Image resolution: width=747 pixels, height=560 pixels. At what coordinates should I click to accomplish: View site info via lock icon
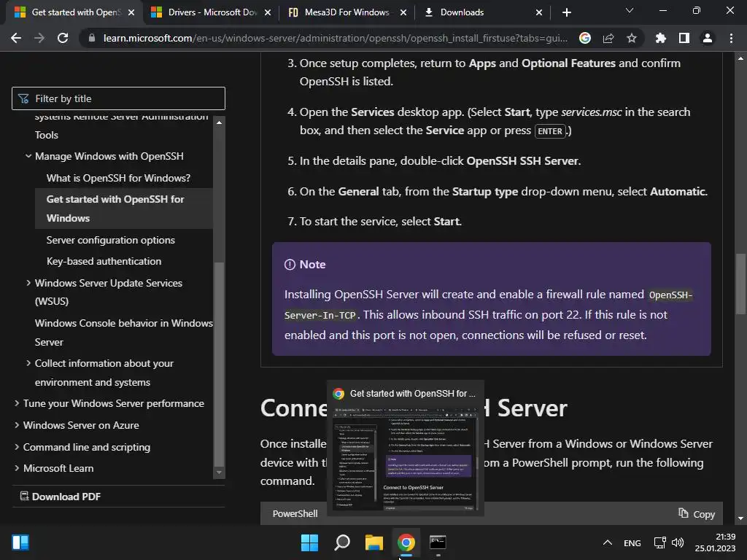(x=92, y=38)
